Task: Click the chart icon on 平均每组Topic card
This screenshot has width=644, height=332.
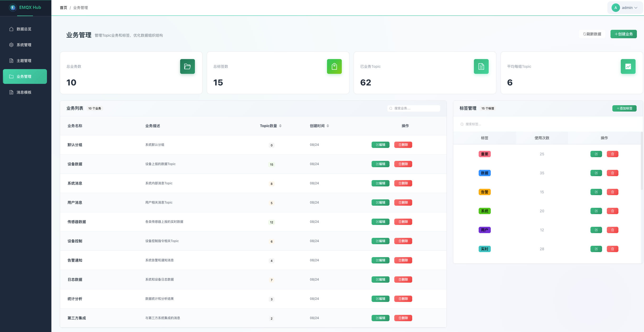Action: coord(628,66)
